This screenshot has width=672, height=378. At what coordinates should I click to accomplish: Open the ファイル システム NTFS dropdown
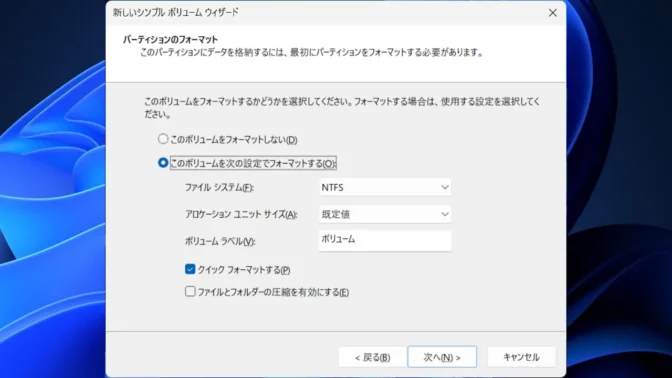click(385, 187)
